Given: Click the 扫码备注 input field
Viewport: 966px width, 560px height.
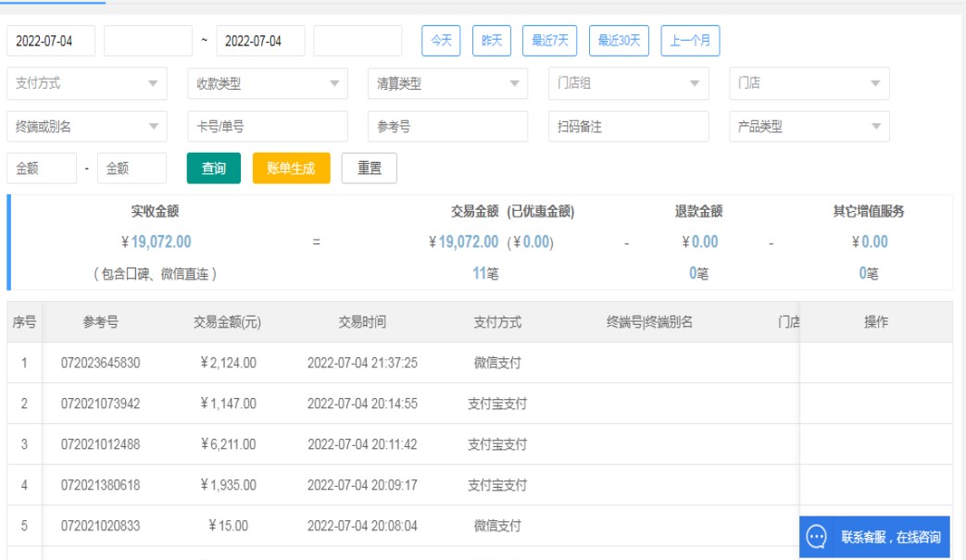Looking at the screenshot, I should coord(628,127).
